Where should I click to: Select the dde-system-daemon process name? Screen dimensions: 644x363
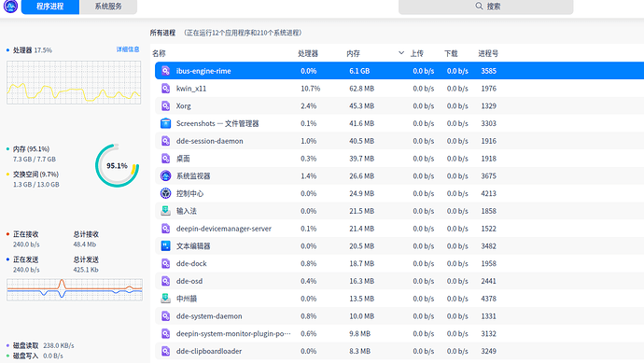click(209, 316)
